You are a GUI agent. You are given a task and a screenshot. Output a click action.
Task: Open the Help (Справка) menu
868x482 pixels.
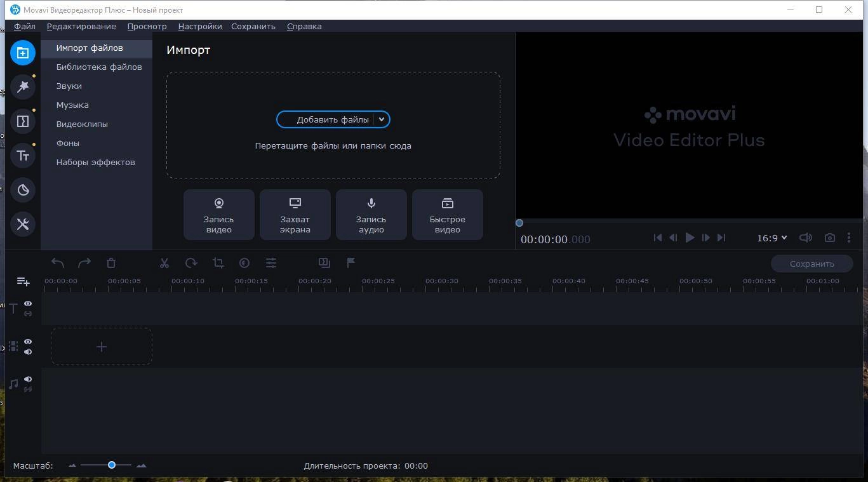304,26
